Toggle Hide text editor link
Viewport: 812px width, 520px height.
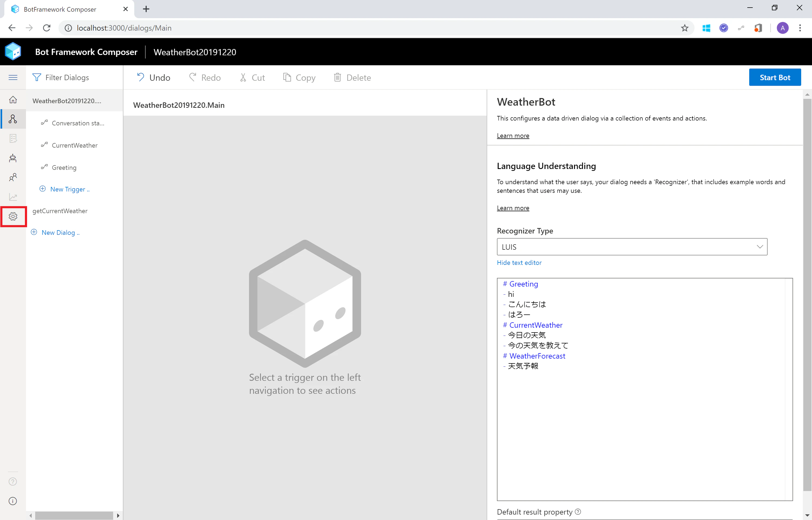[519, 262]
